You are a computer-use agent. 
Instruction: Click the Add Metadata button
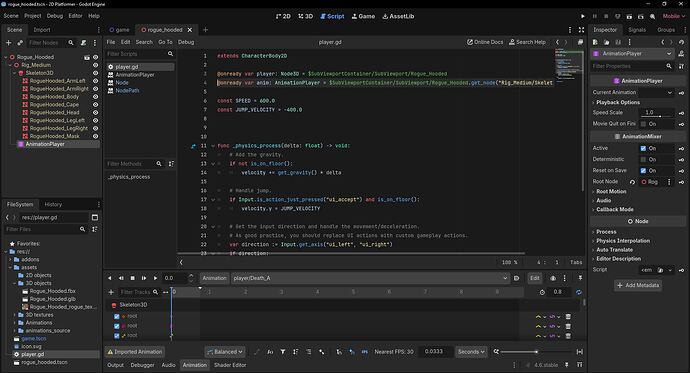pos(638,285)
